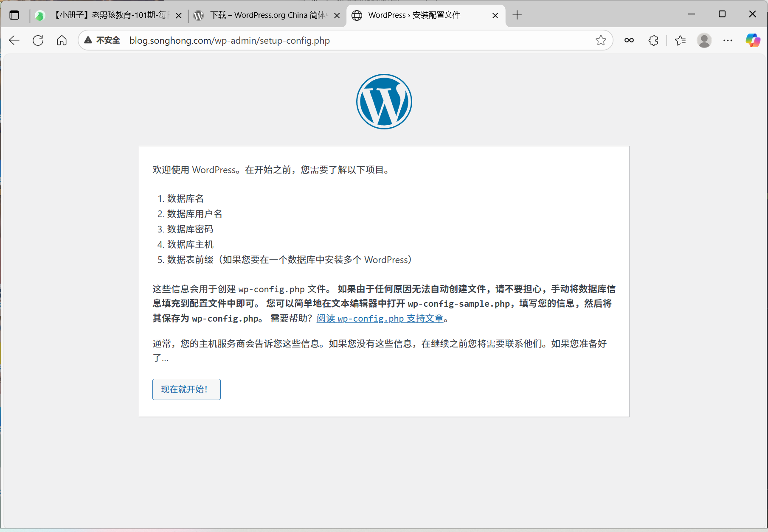Click the address bar URL field
This screenshot has height=532, width=768.
(340, 40)
